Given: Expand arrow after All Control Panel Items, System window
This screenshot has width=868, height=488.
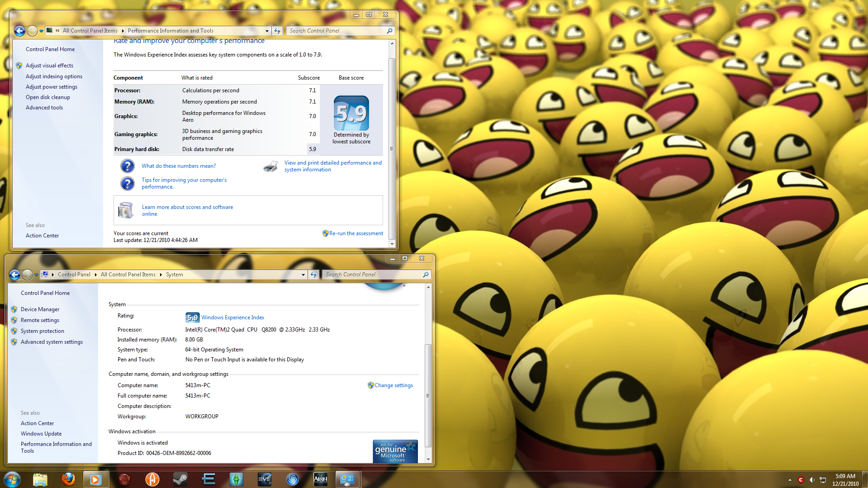Looking at the screenshot, I should [x=161, y=275].
